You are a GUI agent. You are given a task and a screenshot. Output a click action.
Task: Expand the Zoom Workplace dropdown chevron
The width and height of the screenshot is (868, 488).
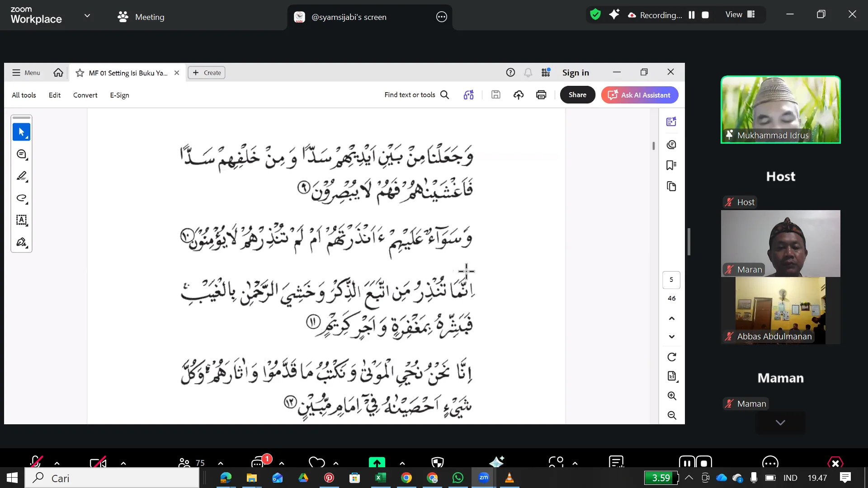click(x=87, y=16)
